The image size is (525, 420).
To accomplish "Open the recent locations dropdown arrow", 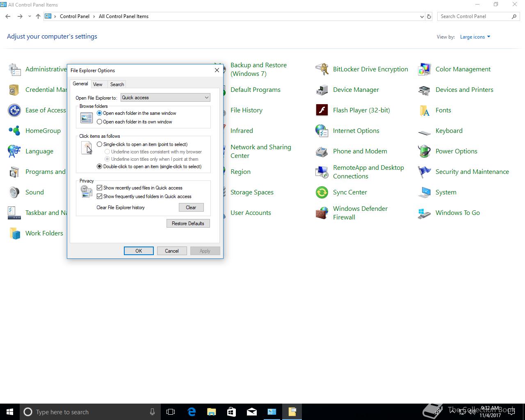I will (x=30, y=17).
